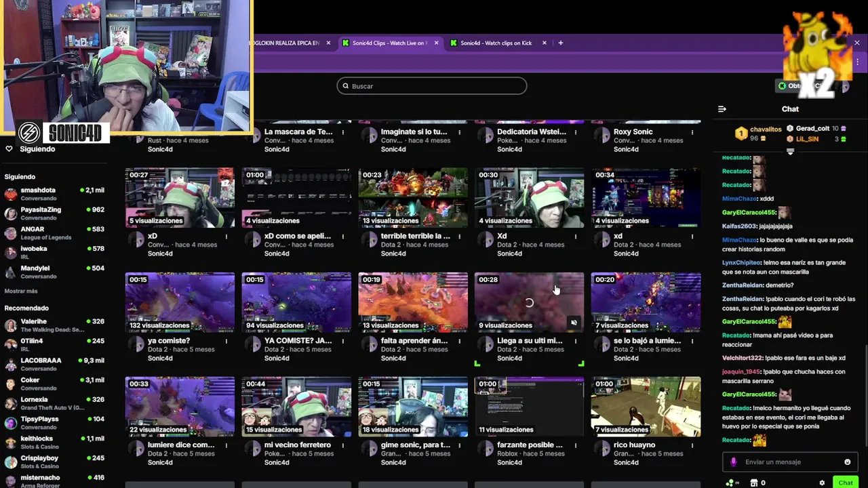Toggle the Siguiendo heart icon
868x488 pixels.
9,149
